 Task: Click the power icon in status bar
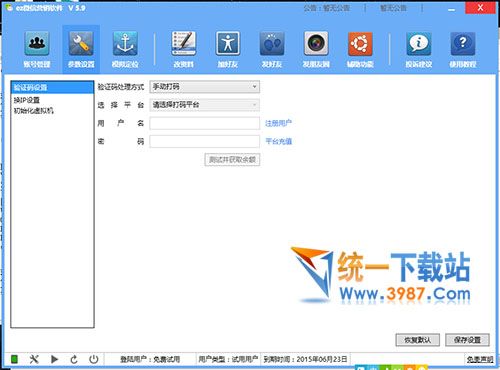[94, 359]
